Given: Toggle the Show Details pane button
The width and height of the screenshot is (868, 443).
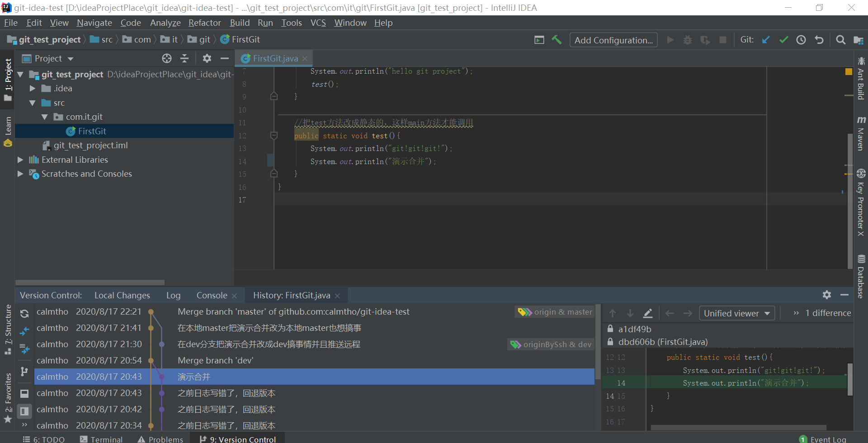Looking at the screenshot, I should pyautogui.click(x=24, y=393).
